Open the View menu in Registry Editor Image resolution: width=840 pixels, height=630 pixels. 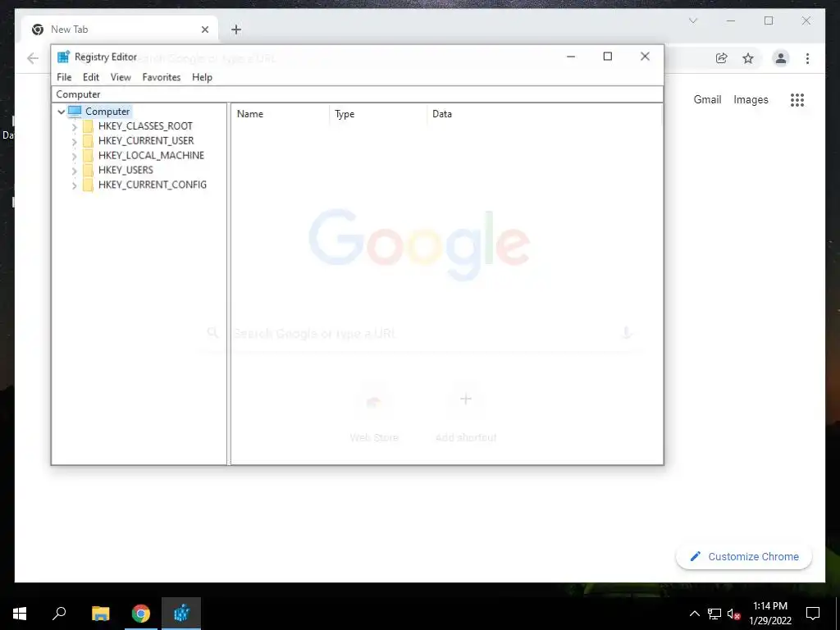(x=121, y=77)
